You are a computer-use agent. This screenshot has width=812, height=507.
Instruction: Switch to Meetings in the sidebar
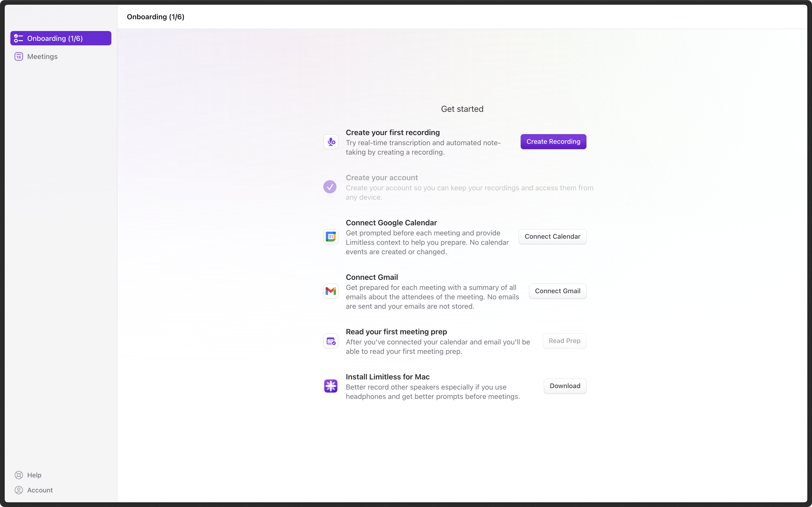tap(43, 57)
